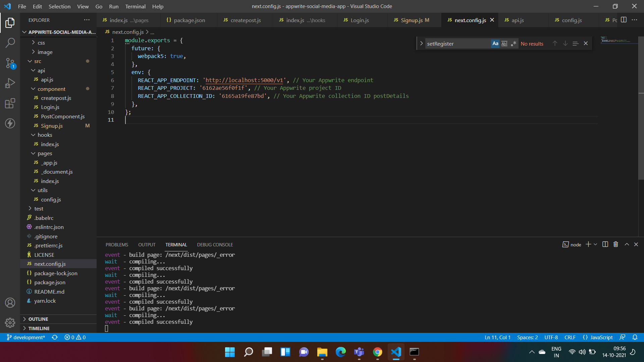This screenshot has height=362, width=644.
Task: Follow the localhost:5000/v1 link in code
Action: click(x=244, y=80)
